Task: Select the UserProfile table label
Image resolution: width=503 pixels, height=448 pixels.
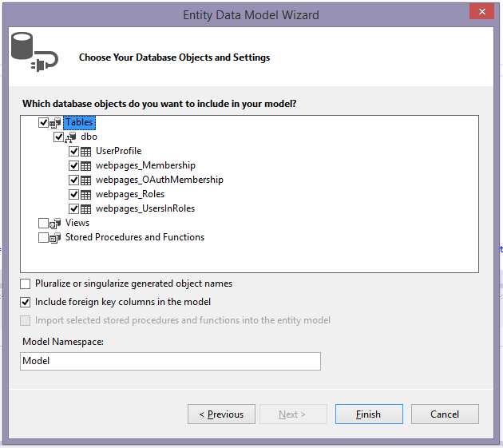Action: [118, 151]
